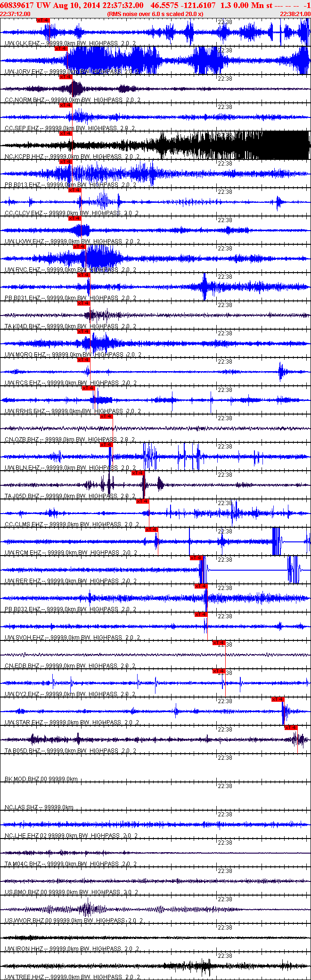This screenshot has height=980, width=311.
Task: Click the red pick marker on UW.RCM trace
Action: click(151, 530)
